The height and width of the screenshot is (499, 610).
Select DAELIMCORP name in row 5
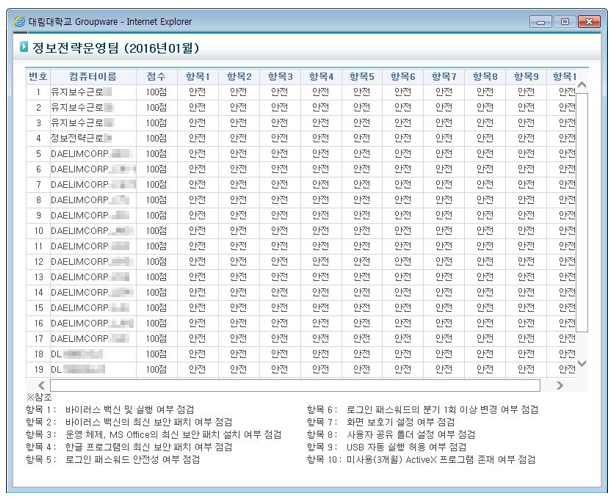pos(92,154)
